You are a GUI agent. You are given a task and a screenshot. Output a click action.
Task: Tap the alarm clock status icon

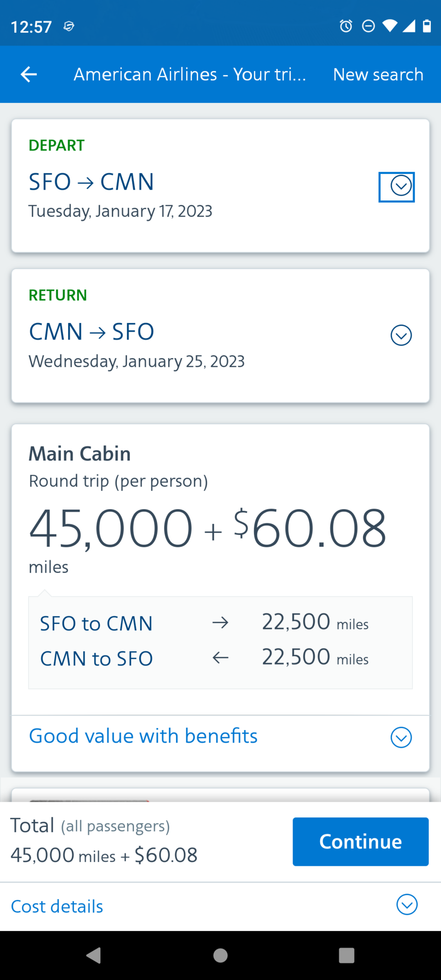[x=346, y=26]
